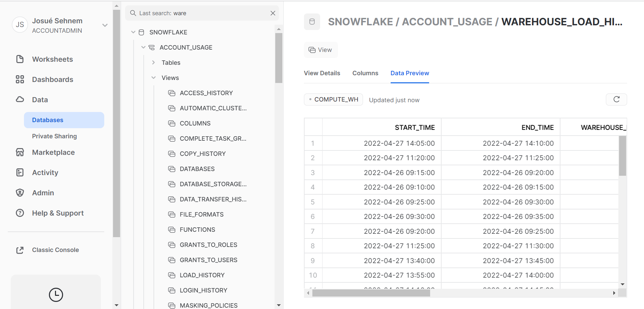Open the account menu chevron
The width and height of the screenshot is (644, 309).
point(105,25)
